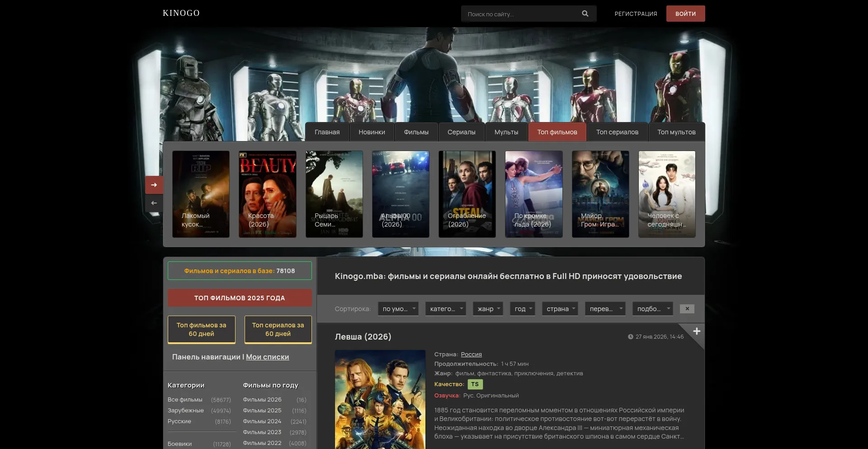The height and width of the screenshot is (449, 868).
Task: Open the sort order dropdown
Action: click(398, 309)
